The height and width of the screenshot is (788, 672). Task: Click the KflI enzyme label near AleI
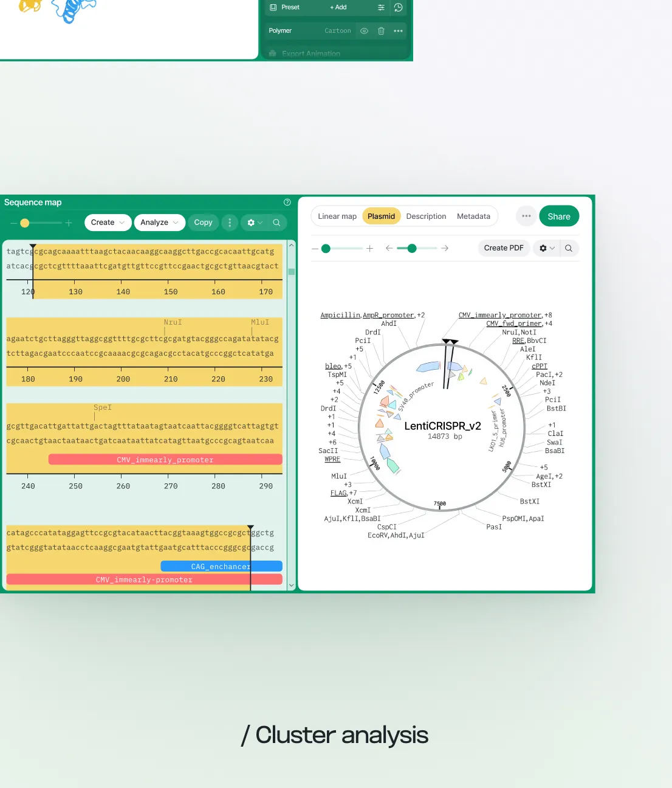coord(533,358)
